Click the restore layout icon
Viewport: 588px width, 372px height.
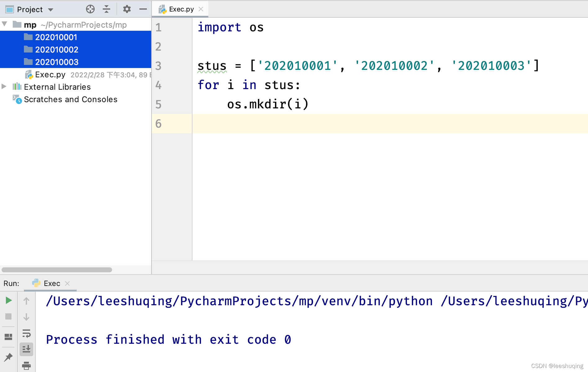click(8, 337)
